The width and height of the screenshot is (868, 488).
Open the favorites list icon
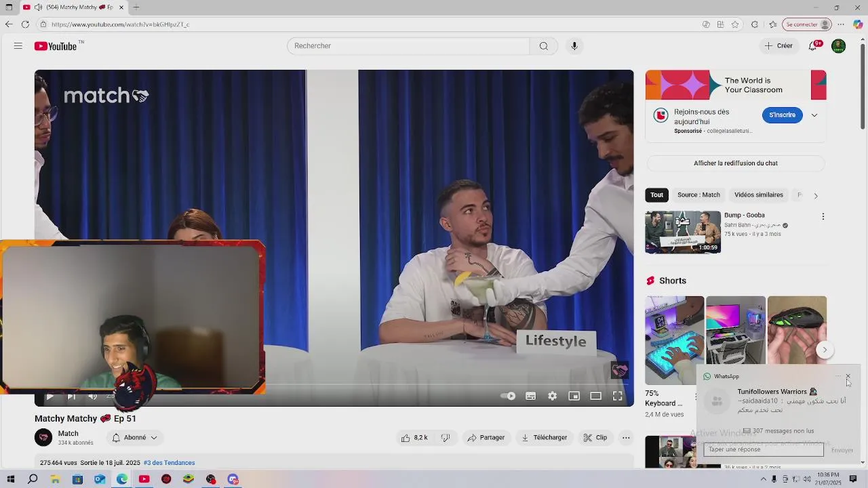coord(773,24)
